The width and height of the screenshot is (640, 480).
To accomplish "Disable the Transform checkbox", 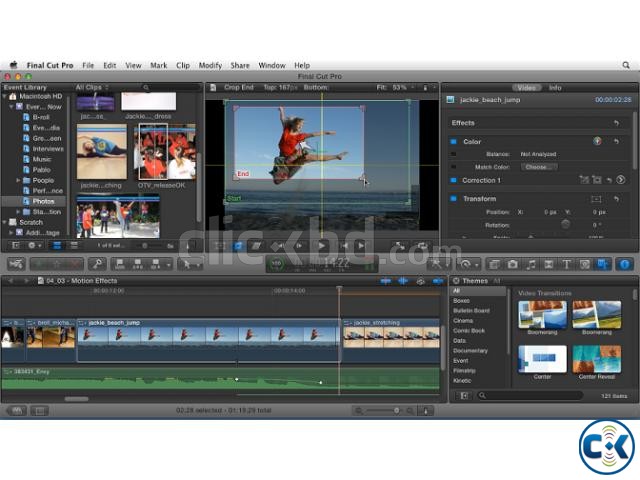I will (x=453, y=199).
